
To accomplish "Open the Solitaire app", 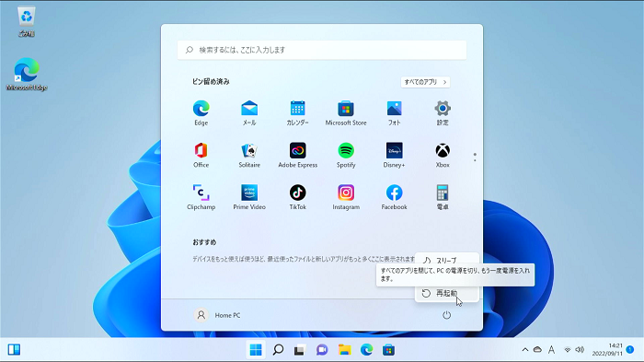I will (x=249, y=155).
